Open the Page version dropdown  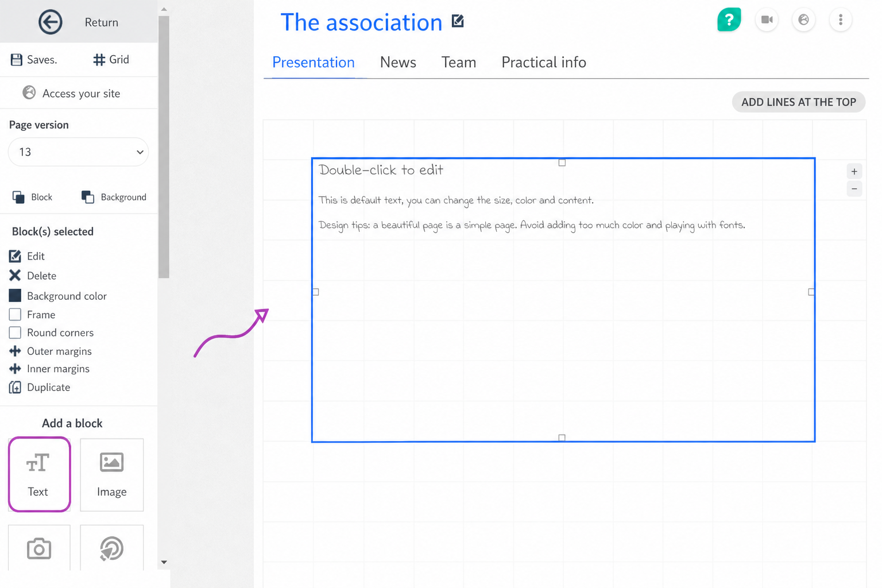click(79, 152)
